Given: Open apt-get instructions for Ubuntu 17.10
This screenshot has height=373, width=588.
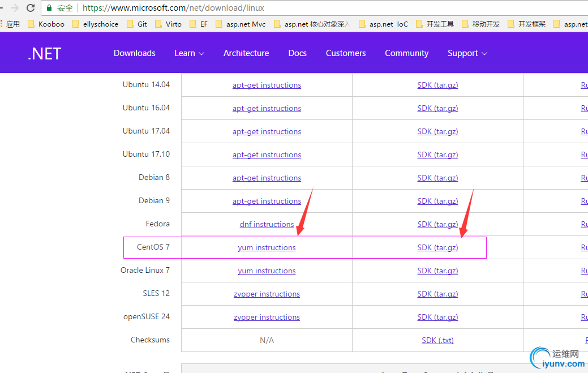Looking at the screenshot, I should tap(267, 155).
